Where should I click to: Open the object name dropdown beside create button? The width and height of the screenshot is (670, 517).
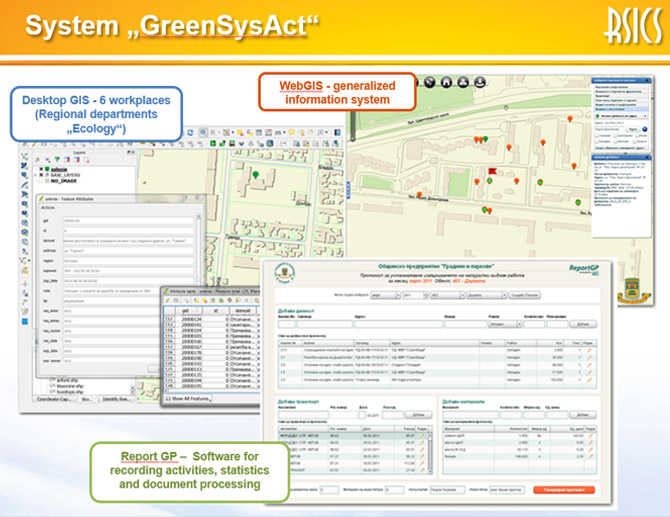(x=487, y=295)
